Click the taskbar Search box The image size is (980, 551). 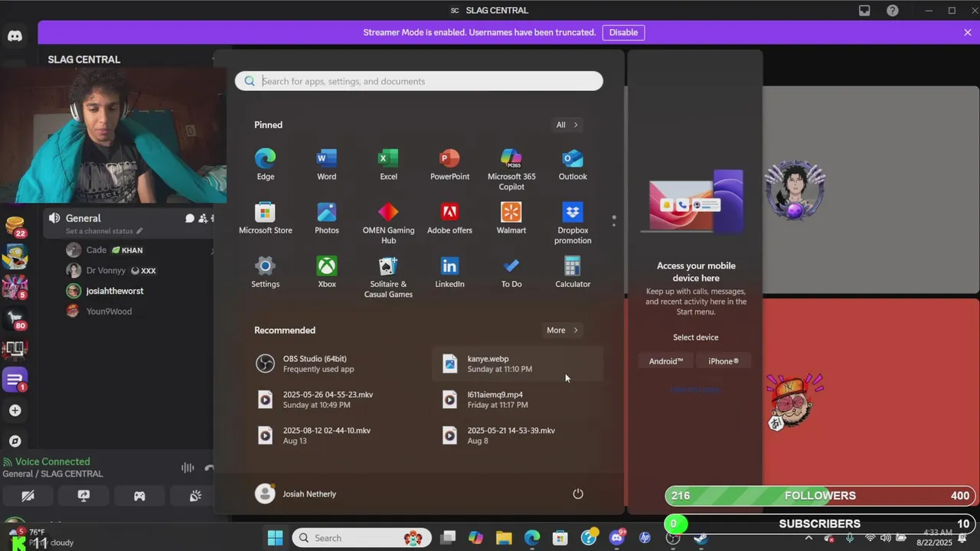coord(361,538)
